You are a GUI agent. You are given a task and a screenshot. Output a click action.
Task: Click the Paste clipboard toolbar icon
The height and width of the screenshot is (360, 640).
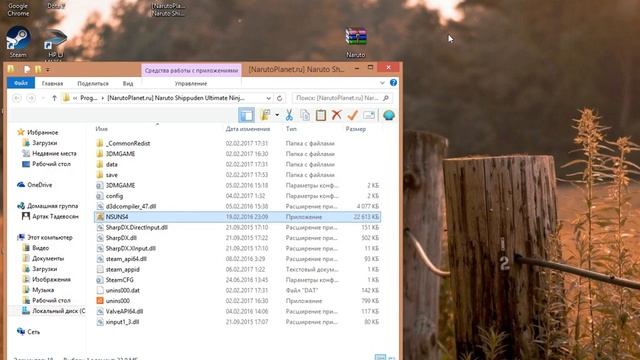pos(321,115)
